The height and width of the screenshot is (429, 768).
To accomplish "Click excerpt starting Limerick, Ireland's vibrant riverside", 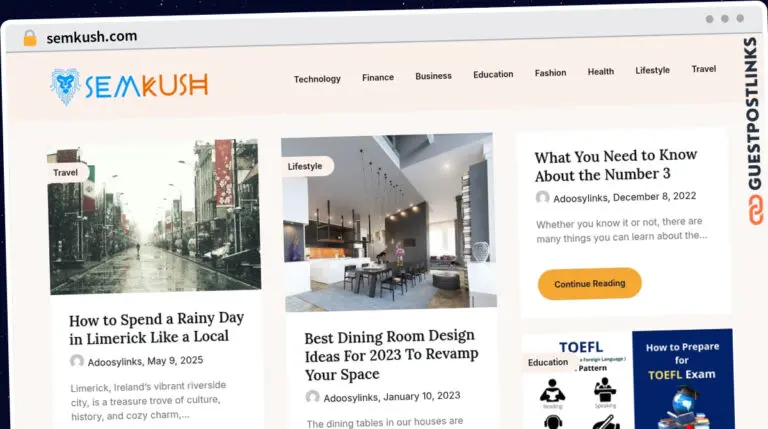I will (148, 401).
